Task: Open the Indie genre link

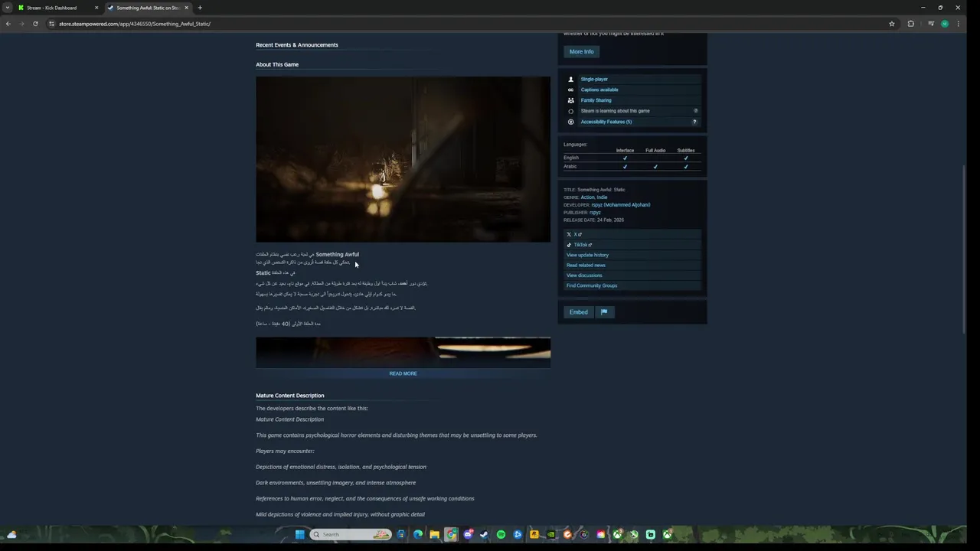Action: [x=602, y=197]
